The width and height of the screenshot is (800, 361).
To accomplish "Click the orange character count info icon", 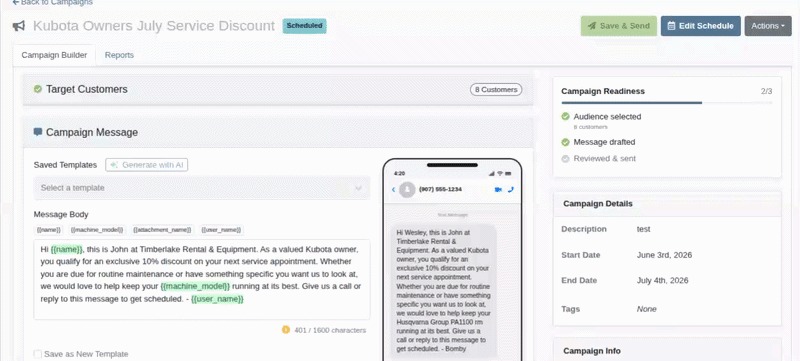I will pyautogui.click(x=286, y=330).
